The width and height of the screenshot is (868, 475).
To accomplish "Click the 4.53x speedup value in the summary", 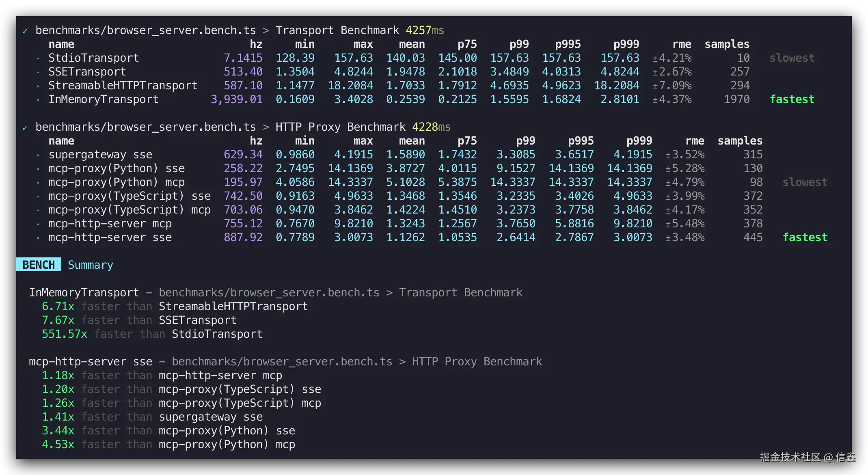I will (x=58, y=445).
